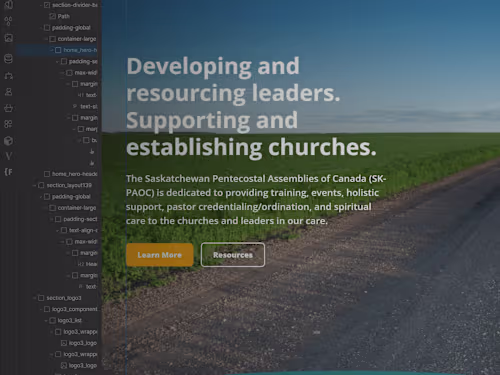Open the Variables 'V' panel icon

[9, 156]
